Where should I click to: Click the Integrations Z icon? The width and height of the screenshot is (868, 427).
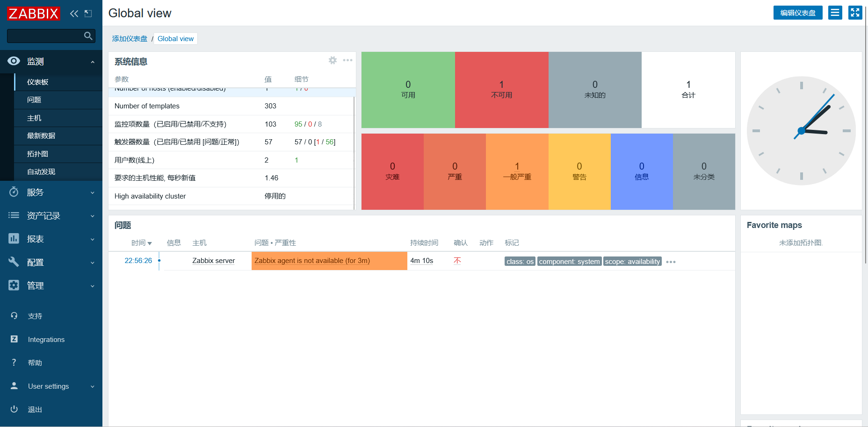pos(14,339)
